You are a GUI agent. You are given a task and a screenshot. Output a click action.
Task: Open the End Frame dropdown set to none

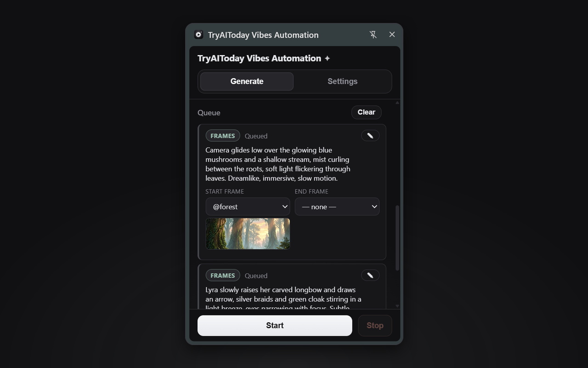click(337, 207)
